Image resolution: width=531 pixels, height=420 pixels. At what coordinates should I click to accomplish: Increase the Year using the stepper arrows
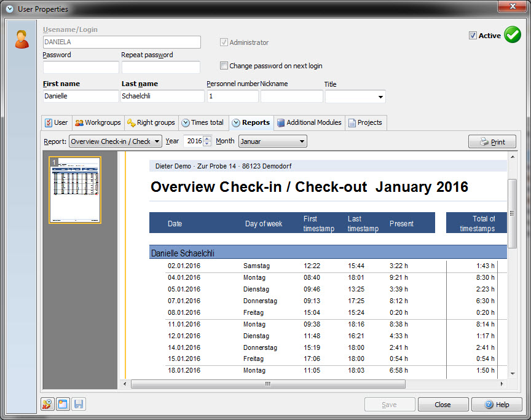pos(207,138)
